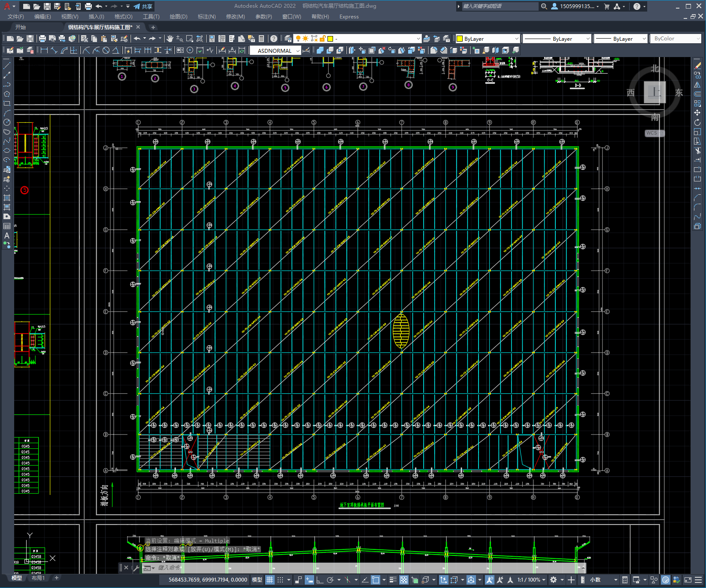
Task: Open the status bar customization menu icon
Action: [697, 580]
